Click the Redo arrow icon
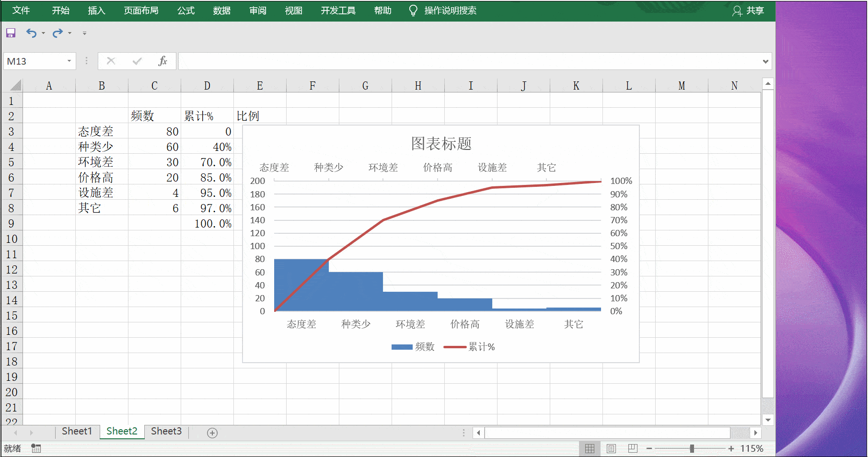Viewport: 868px width, 457px height. [58, 33]
